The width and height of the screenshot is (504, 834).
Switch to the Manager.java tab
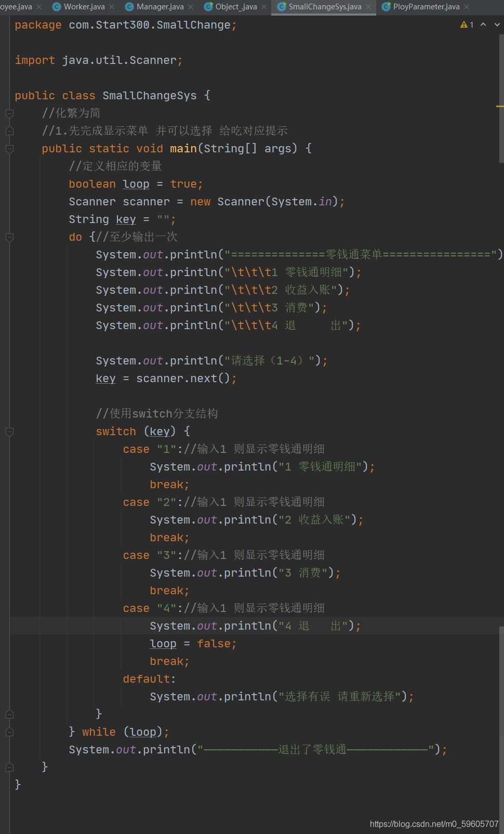(x=160, y=7)
